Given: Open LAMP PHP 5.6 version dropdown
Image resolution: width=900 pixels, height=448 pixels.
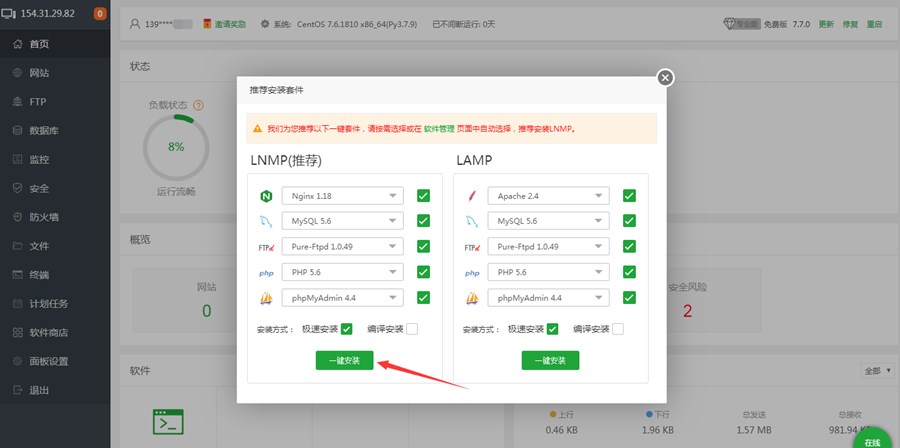Looking at the screenshot, I should coord(549,272).
